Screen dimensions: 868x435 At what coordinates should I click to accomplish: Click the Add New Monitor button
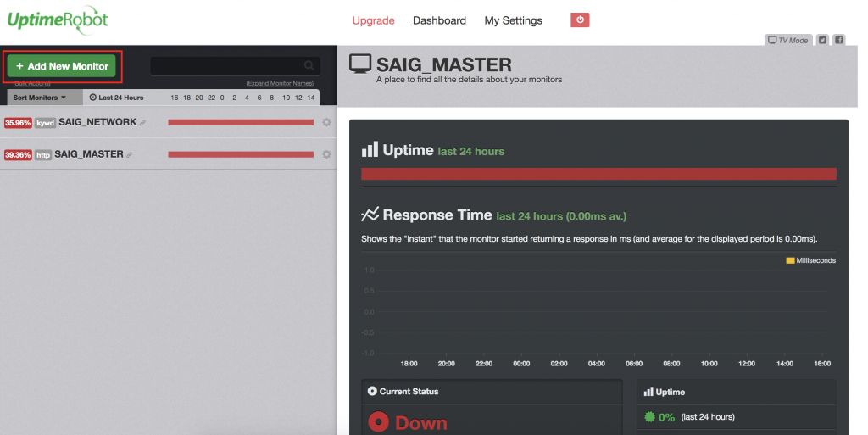[63, 66]
